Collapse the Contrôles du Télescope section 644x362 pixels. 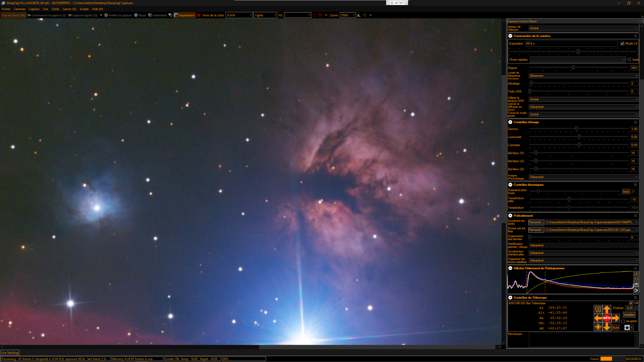coord(510,298)
